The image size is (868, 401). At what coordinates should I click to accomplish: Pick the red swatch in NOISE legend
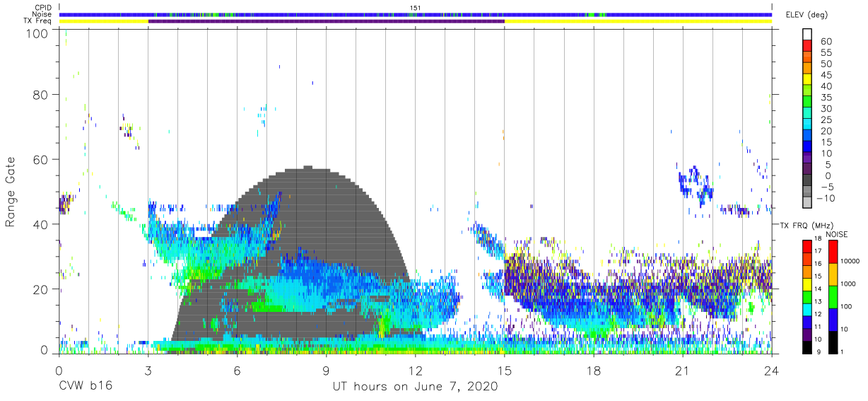(x=833, y=250)
